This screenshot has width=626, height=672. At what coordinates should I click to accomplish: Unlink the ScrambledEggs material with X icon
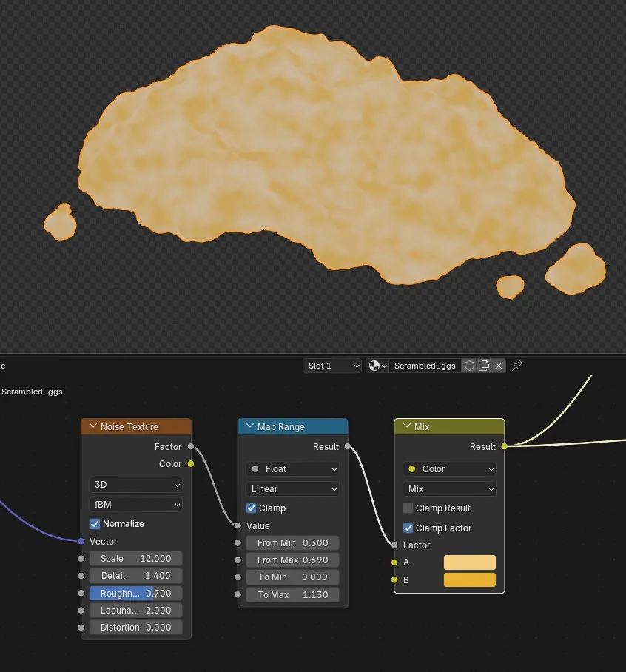(x=498, y=366)
